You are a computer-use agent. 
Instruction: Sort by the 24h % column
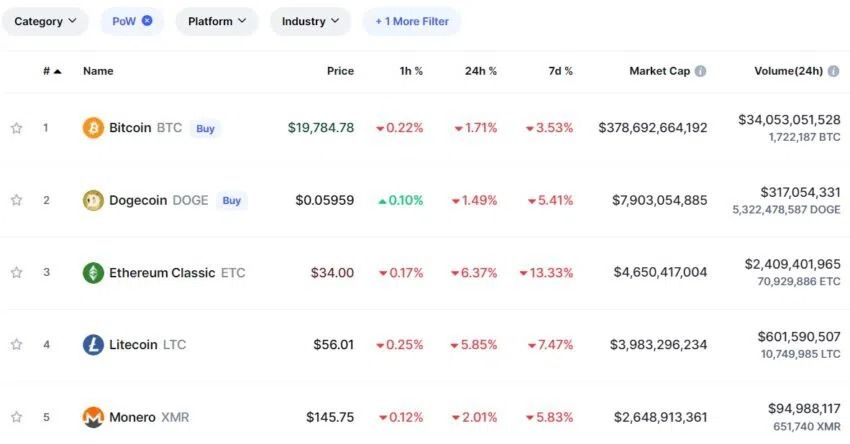coord(480,71)
